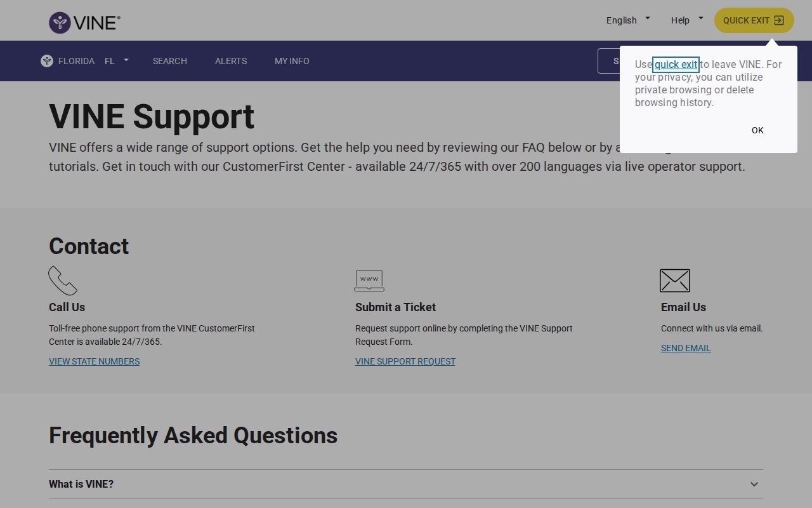Click the VINE Support heading
The height and width of the screenshot is (508, 812).
pyautogui.click(x=152, y=117)
